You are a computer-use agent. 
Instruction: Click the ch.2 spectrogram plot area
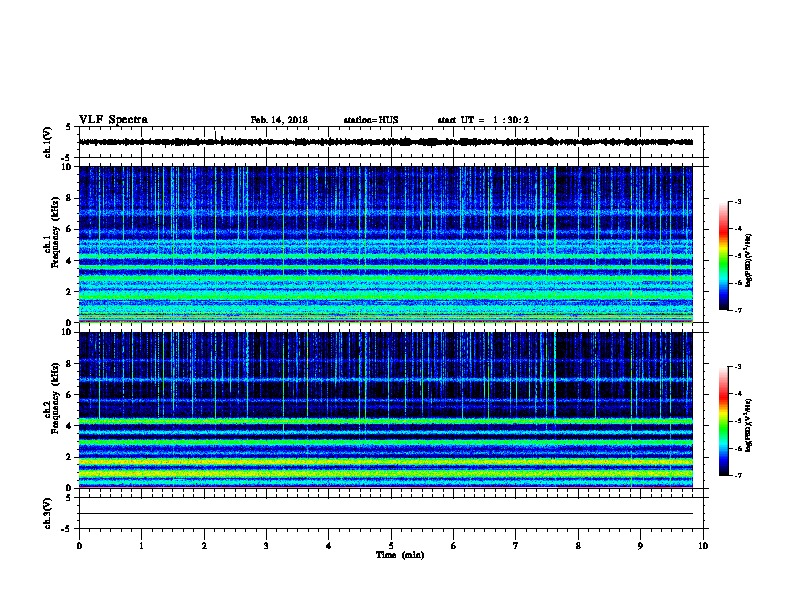tap(386, 410)
